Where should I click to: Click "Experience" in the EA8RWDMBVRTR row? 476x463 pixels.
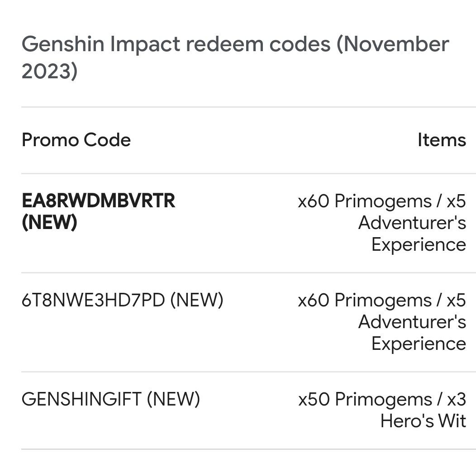click(x=419, y=244)
